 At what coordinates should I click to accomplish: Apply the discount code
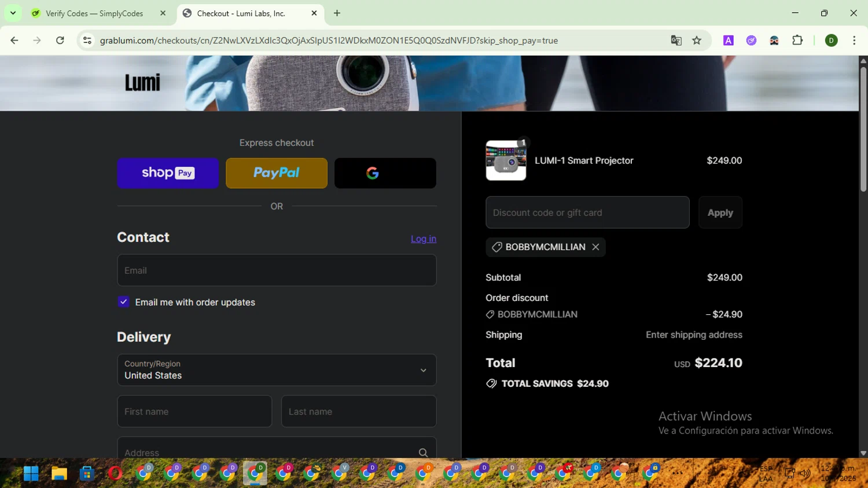pos(720,212)
